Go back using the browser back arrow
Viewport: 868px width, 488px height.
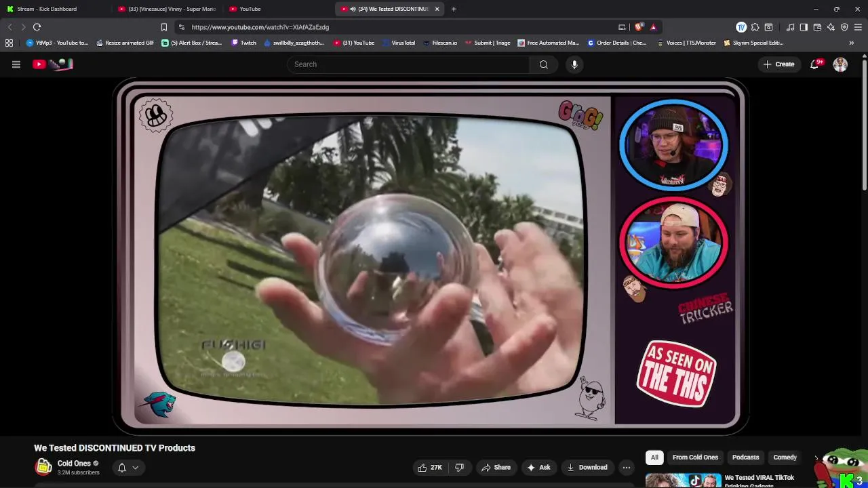point(9,27)
